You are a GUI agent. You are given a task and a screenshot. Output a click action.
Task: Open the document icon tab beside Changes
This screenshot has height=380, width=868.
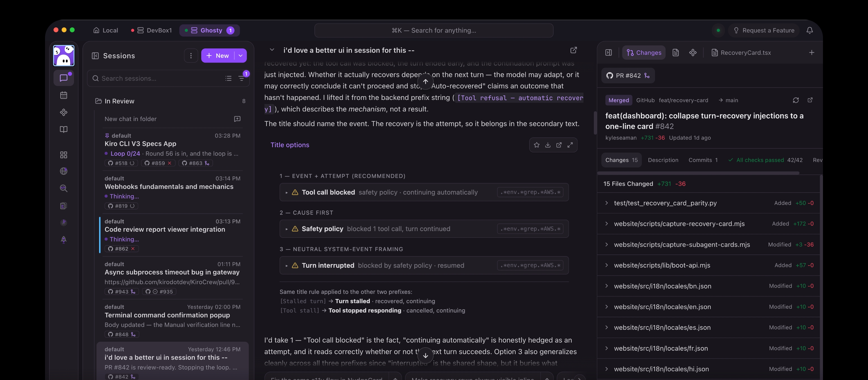coord(675,53)
